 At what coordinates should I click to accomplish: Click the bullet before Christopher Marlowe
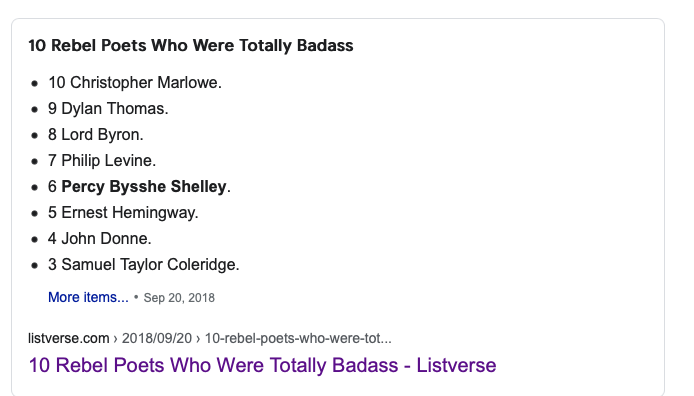pos(35,83)
